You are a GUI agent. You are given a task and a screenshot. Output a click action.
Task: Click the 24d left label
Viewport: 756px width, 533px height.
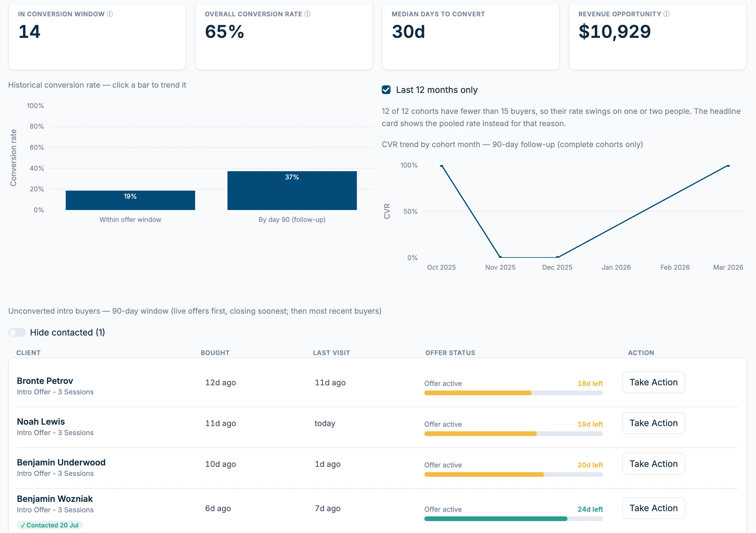590,509
